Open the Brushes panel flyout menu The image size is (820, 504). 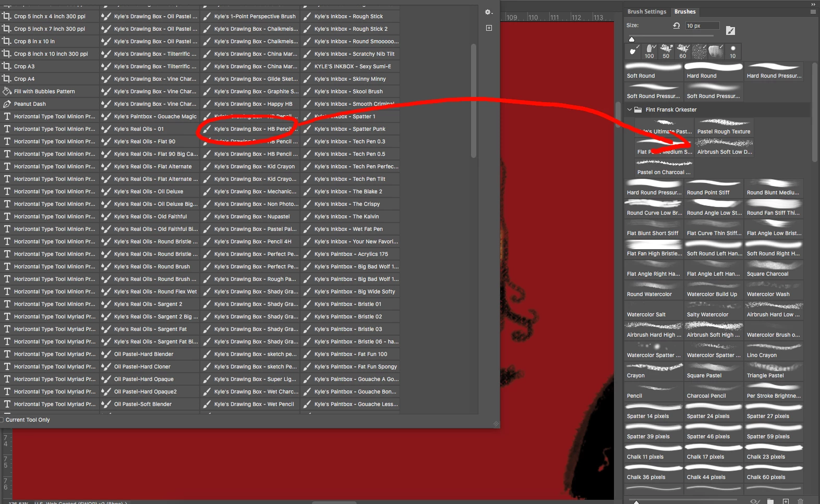coord(813,11)
